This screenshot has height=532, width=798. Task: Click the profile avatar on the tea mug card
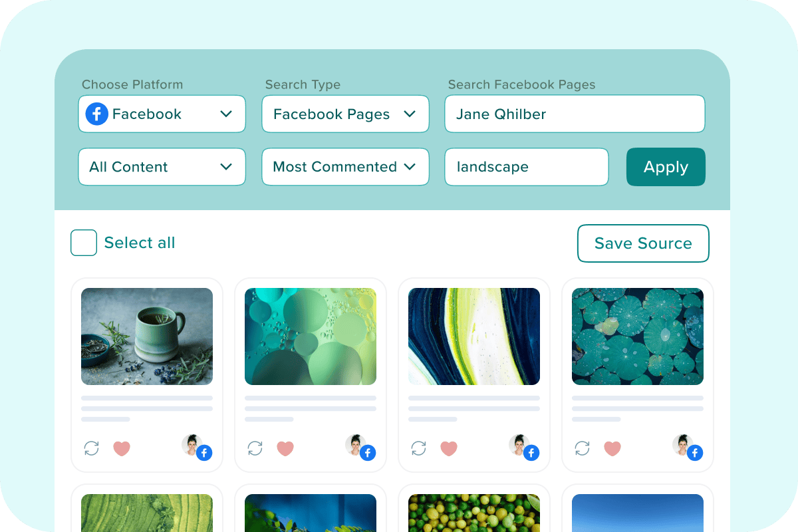tap(192, 445)
